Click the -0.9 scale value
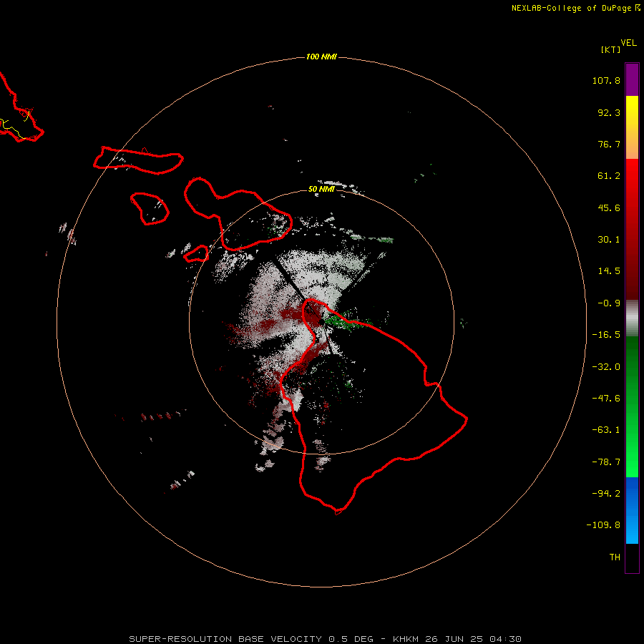This screenshot has height=644, width=644. tap(609, 303)
